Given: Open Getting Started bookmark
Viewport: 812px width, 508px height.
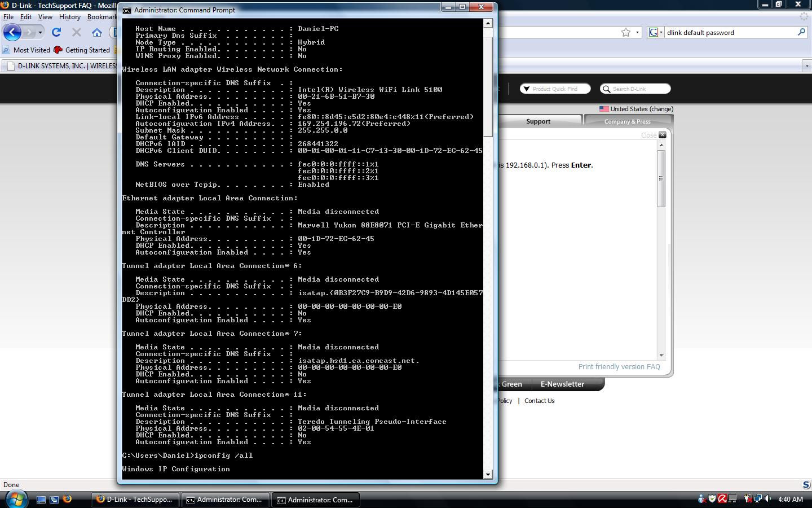Looking at the screenshot, I should point(82,50).
